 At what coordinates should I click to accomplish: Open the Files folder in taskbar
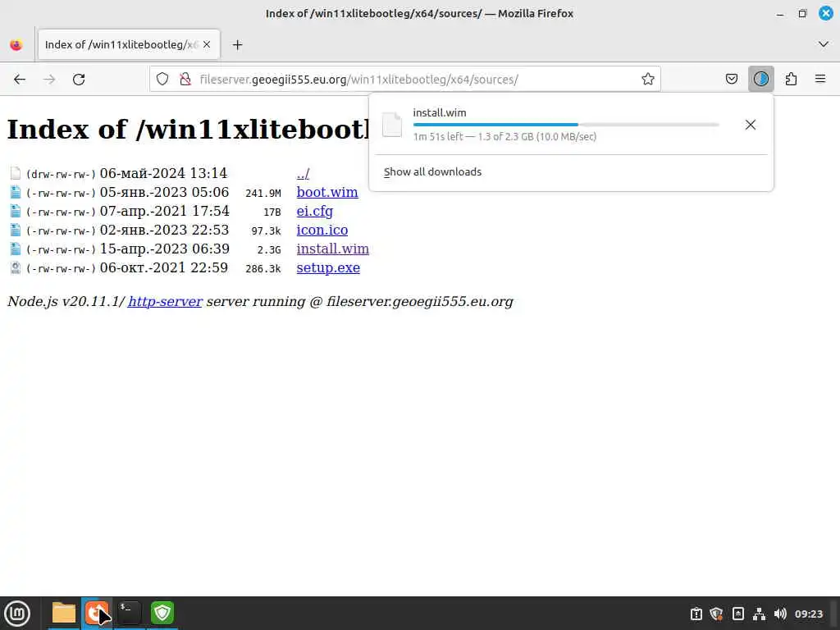(x=64, y=614)
